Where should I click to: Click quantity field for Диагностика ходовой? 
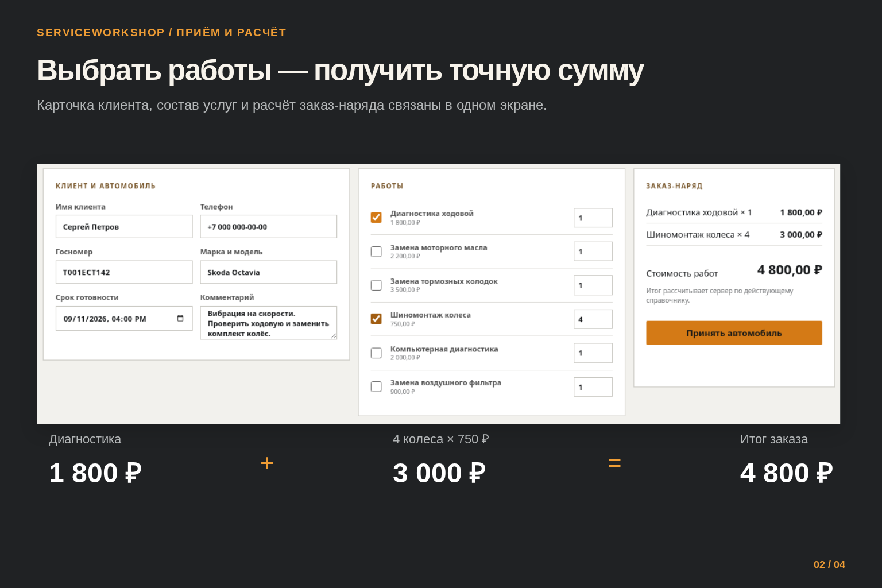point(593,218)
